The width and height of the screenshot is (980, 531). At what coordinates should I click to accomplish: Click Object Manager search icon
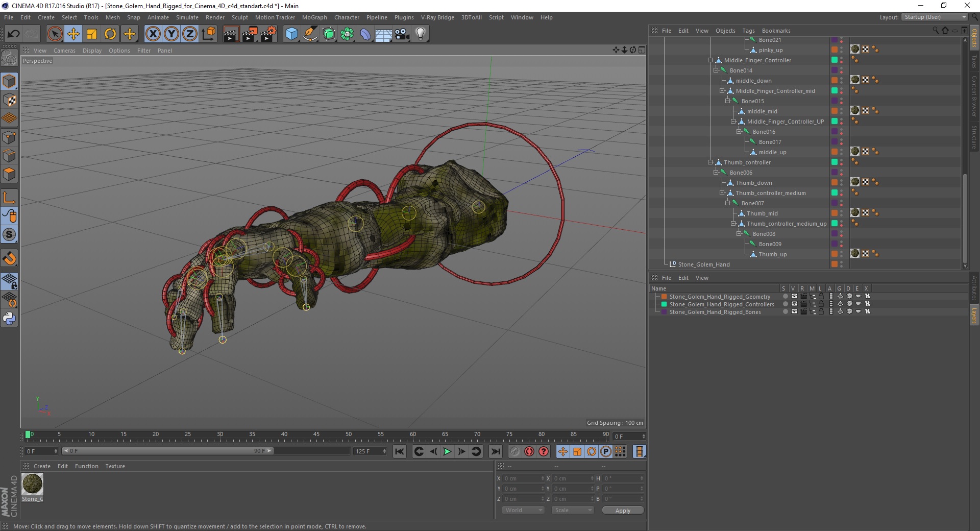935,31
